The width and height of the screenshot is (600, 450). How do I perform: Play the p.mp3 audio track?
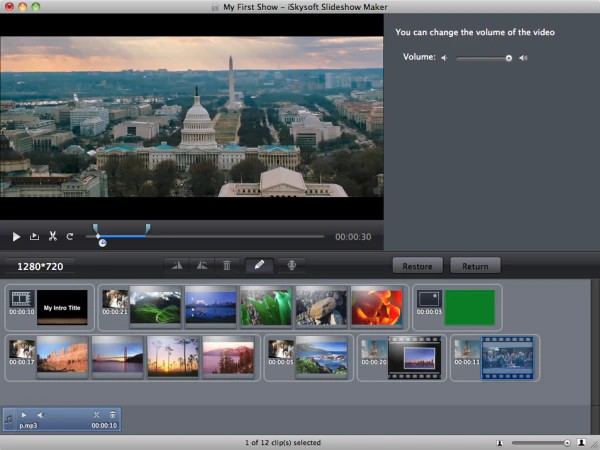pyautogui.click(x=24, y=414)
